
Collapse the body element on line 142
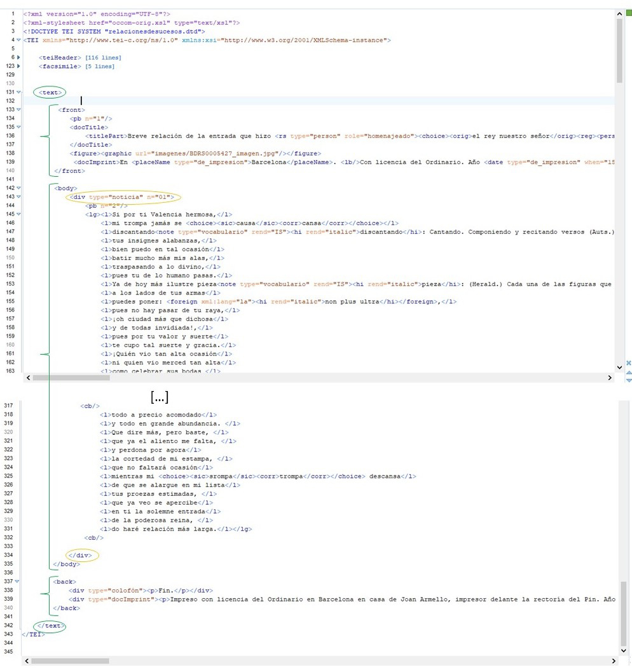19,188
